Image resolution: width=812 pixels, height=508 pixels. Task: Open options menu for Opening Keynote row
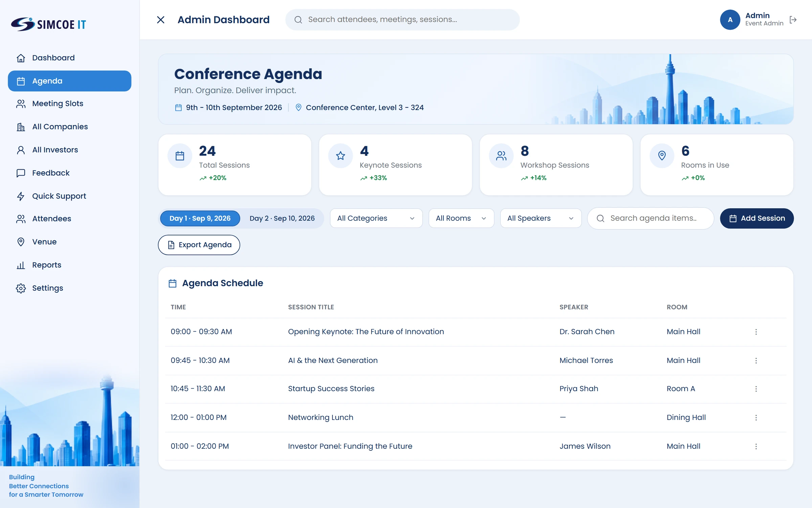756,332
